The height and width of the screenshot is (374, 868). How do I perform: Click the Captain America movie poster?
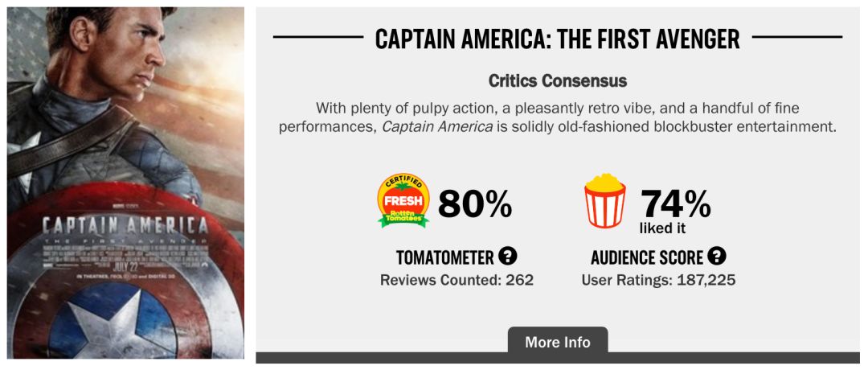pyautogui.click(x=125, y=121)
